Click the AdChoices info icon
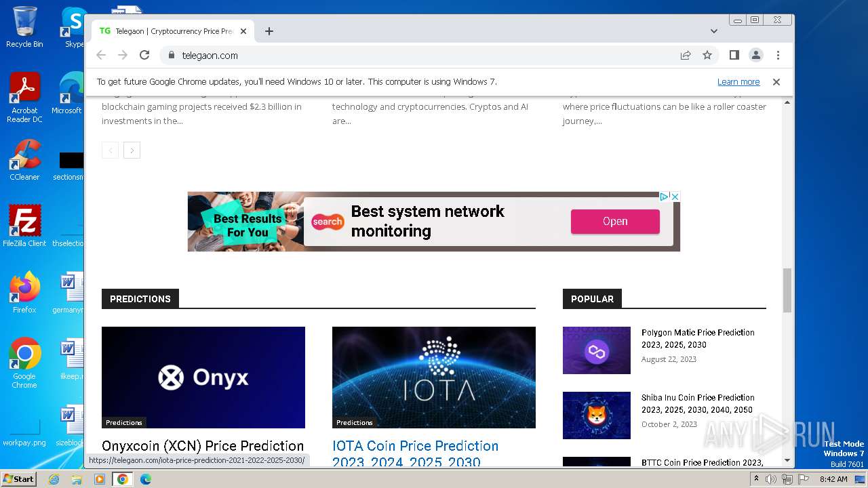Viewport: 868px width, 488px height. tap(665, 197)
